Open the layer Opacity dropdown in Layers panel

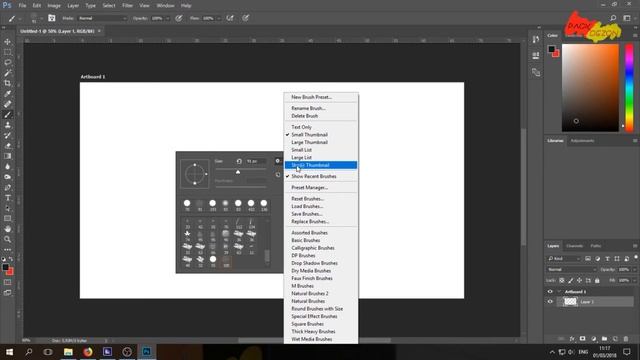point(634,269)
